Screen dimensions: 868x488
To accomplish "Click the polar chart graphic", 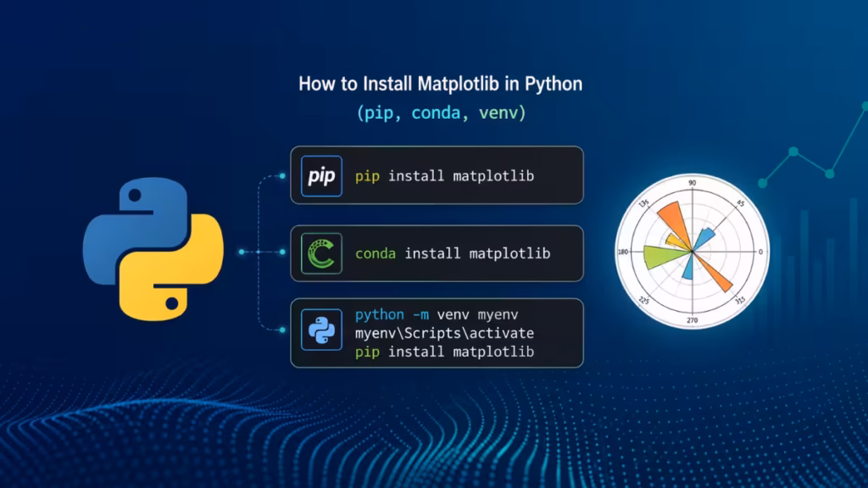I will [692, 251].
